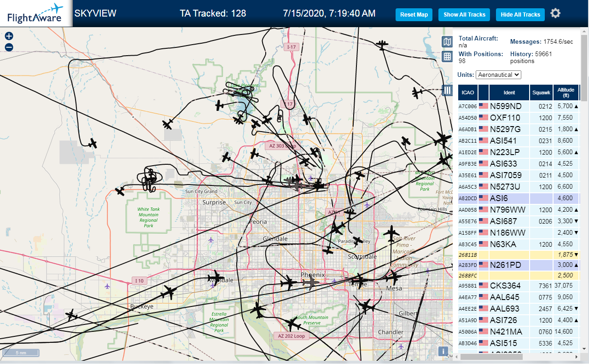This screenshot has width=589, height=364.
Task: Select the N63KA ident cell
Action: tap(509, 244)
